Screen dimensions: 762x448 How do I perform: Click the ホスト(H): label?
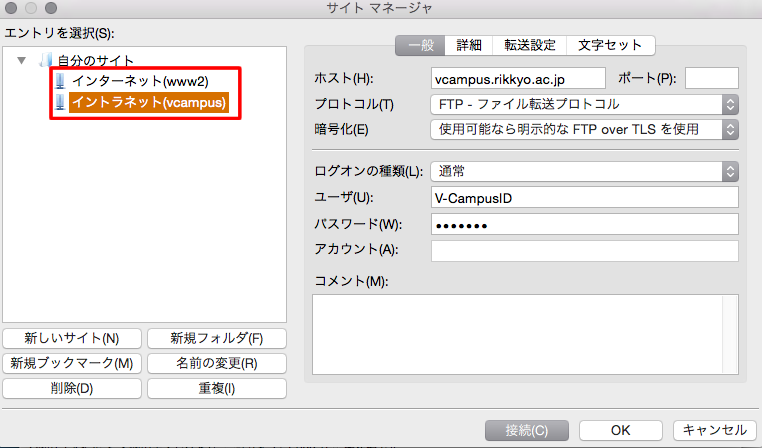(x=344, y=78)
